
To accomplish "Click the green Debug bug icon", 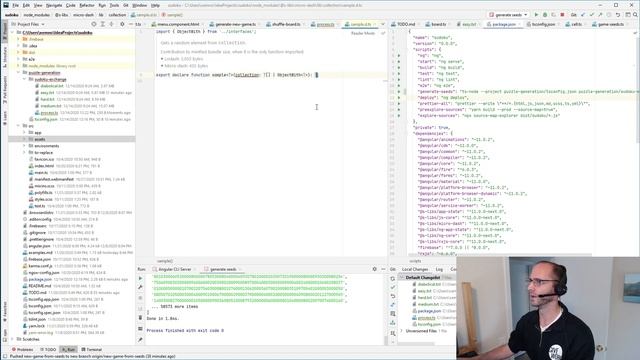I will (545, 15).
